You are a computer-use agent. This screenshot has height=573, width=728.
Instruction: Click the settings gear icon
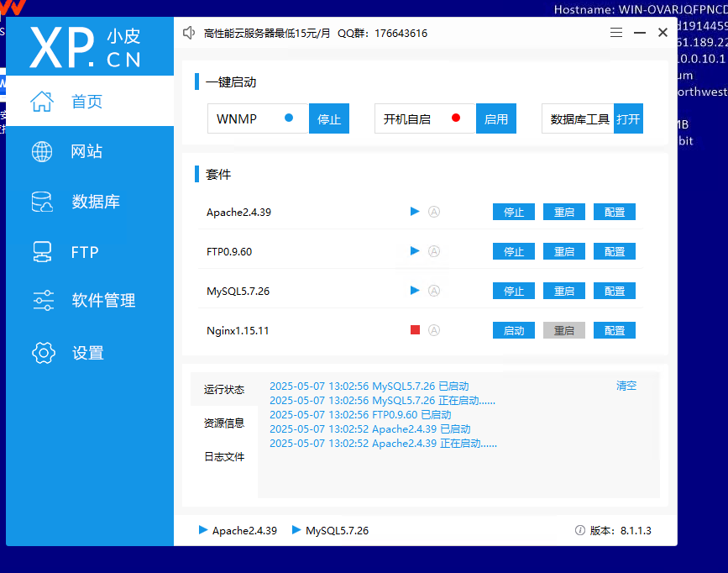tap(44, 353)
